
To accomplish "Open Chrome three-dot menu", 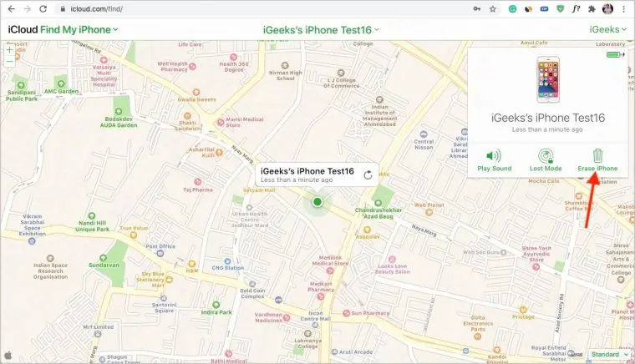I will (x=623, y=9).
